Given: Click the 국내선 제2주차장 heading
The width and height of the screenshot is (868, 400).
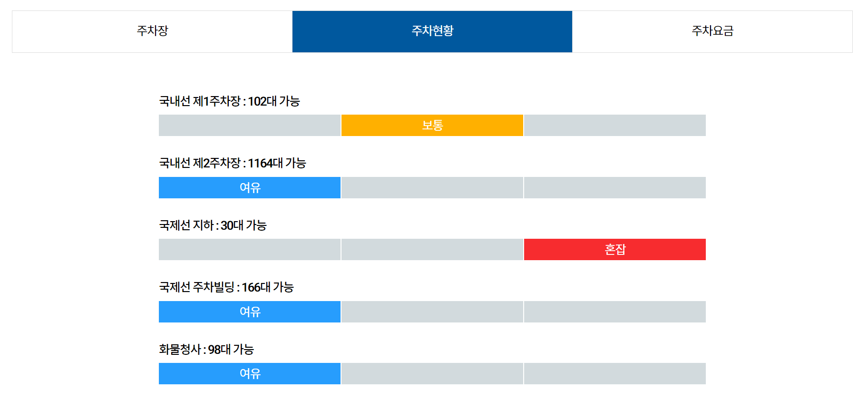Looking at the screenshot, I should tap(200, 163).
